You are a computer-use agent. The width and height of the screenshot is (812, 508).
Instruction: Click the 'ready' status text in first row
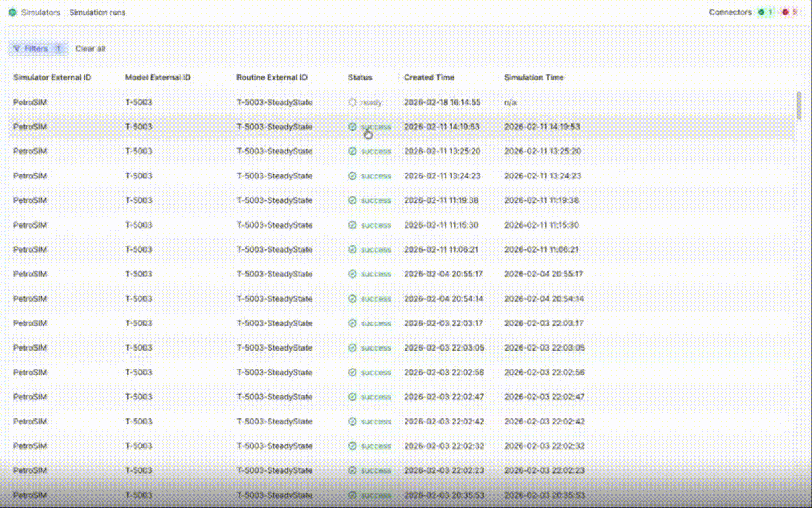[371, 103]
